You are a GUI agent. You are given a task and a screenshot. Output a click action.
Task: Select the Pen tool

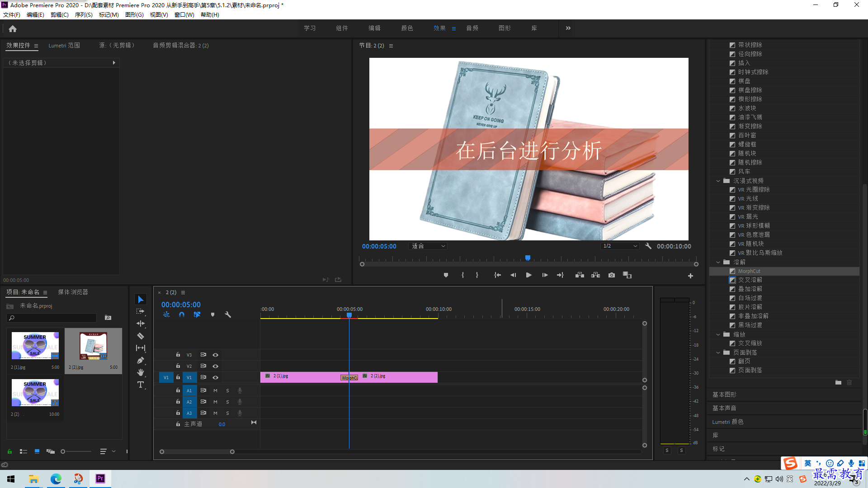click(x=141, y=360)
